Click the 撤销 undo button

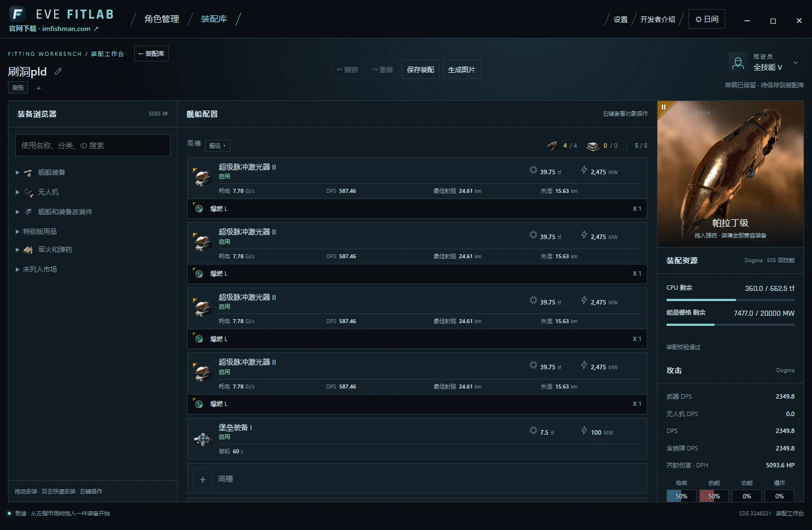pyautogui.click(x=347, y=70)
